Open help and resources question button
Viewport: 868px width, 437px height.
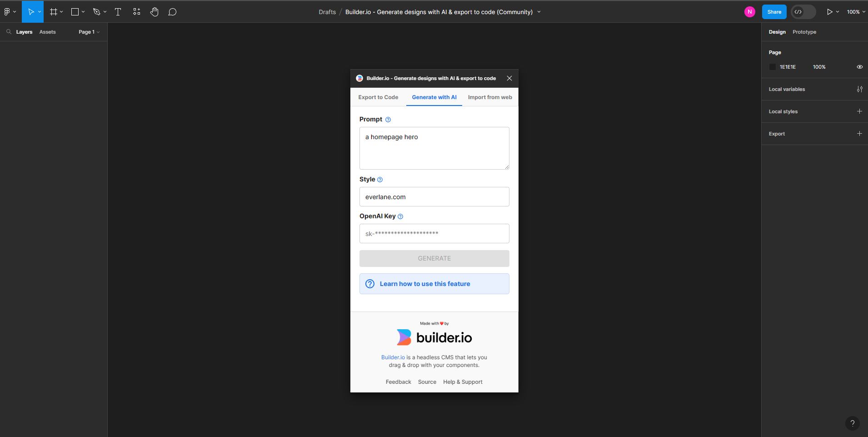853,423
